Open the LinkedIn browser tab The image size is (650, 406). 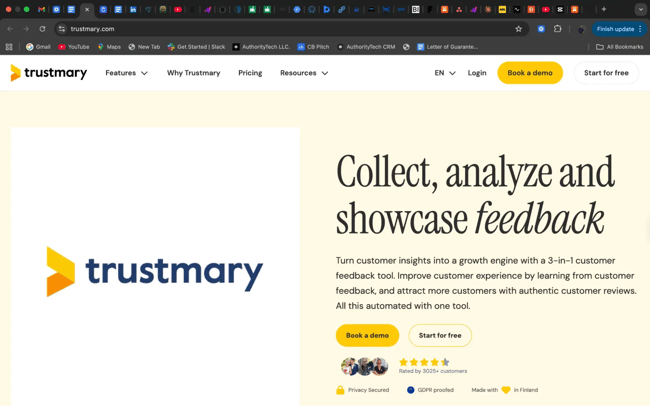(133, 10)
